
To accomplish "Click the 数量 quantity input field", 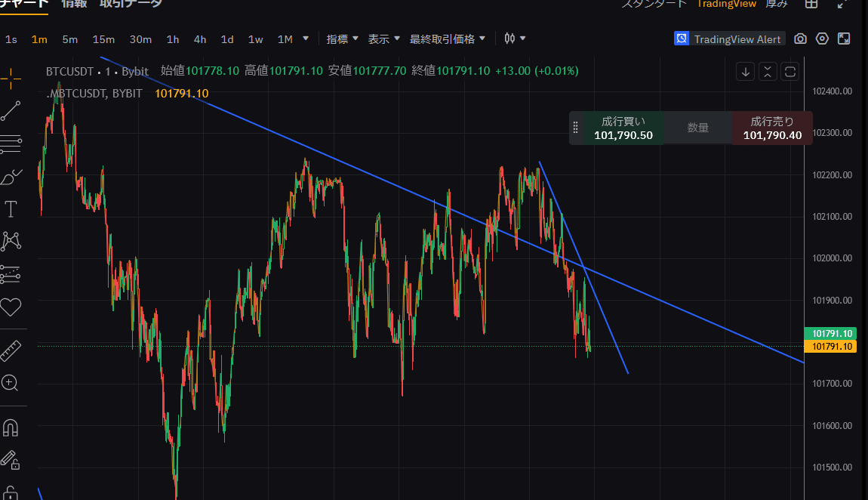I will 697,128.
